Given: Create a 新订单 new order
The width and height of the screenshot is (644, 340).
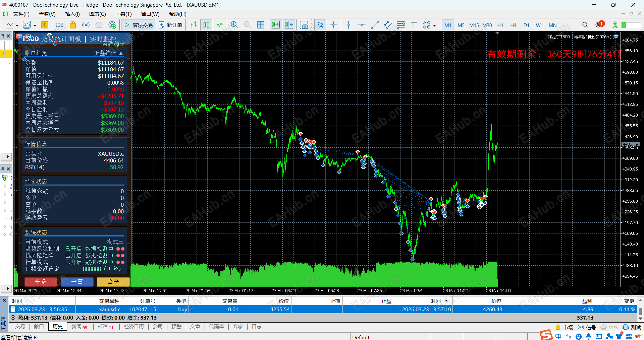Looking at the screenshot, I should (x=170, y=25).
